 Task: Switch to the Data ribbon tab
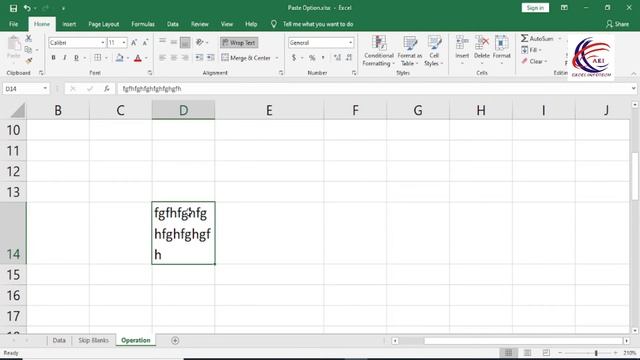coord(173,24)
